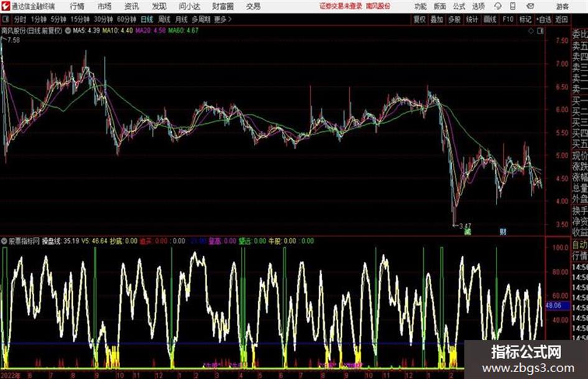Click the customer service headset icon

tap(498, 6)
